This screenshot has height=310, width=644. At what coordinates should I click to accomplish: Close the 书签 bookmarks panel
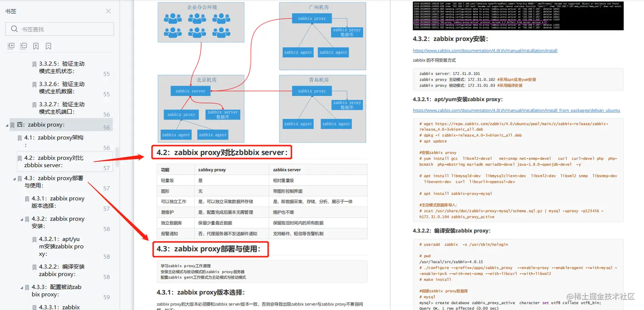pyautogui.click(x=109, y=12)
